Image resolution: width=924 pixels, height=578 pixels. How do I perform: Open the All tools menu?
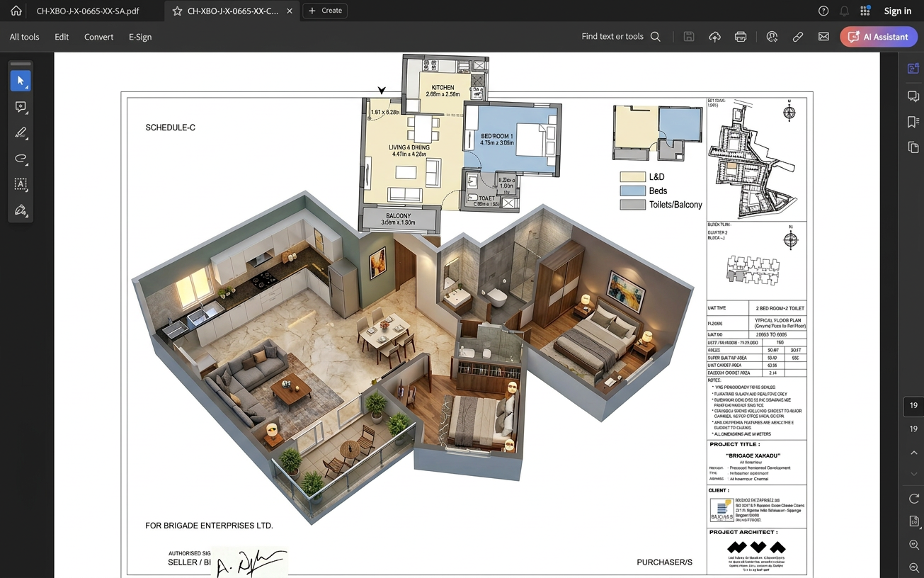click(x=24, y=37)
